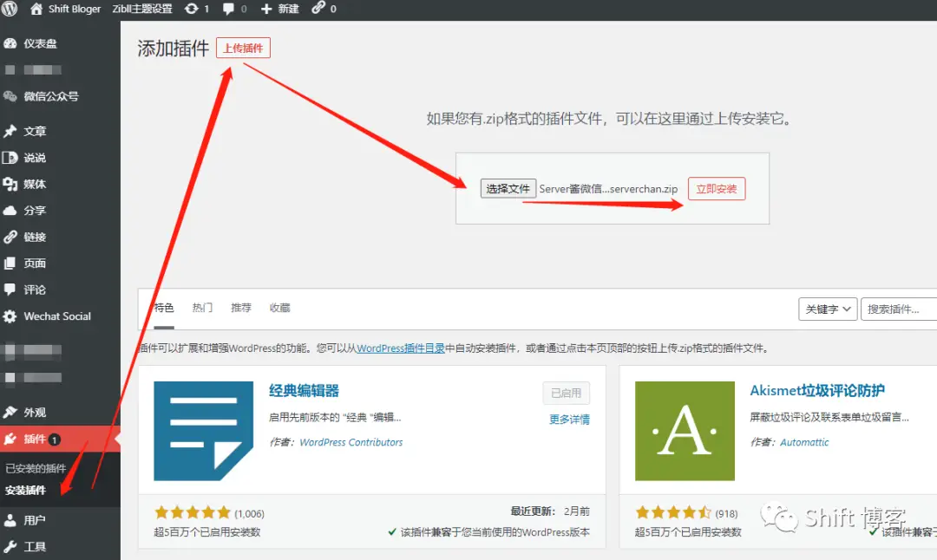Click the 上传插件 upload plugin button
937x560 pixels.
pyautogui.click(x=244, y=48)
